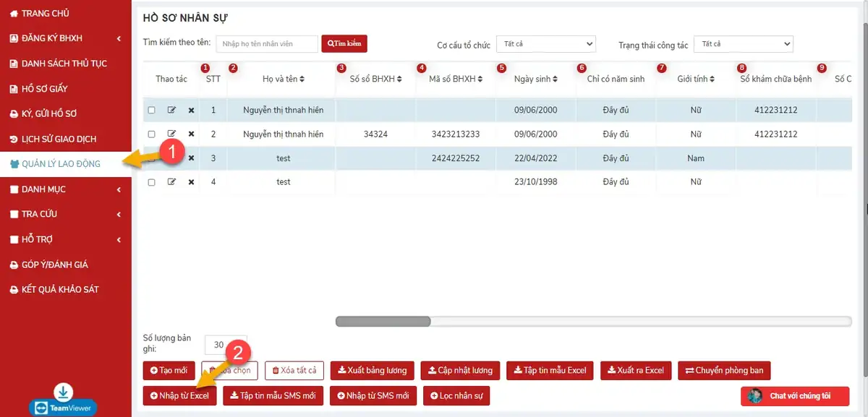Screen dimensions: 868x417
Task: Click Cập nhật lương button
Action: click(460, 371)
